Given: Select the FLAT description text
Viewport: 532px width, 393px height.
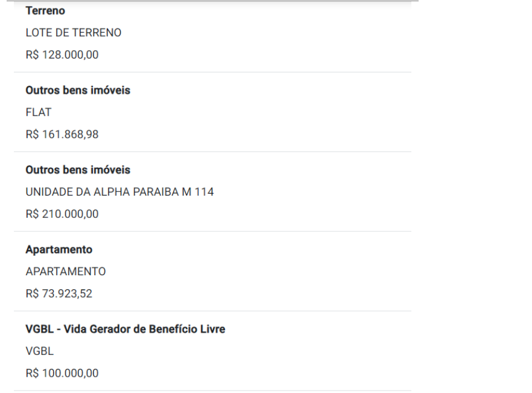Looking at the screenshot, I should tap(39, 112).
